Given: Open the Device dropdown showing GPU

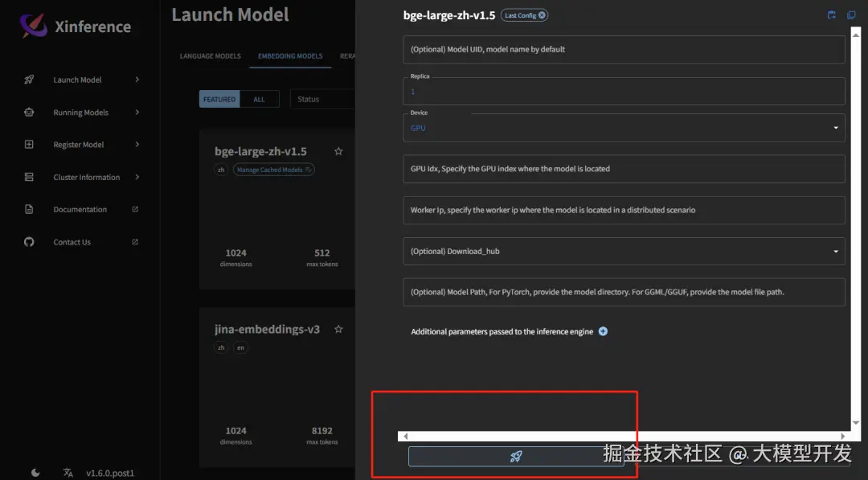Looking at the screenshot, I should 624,128.
